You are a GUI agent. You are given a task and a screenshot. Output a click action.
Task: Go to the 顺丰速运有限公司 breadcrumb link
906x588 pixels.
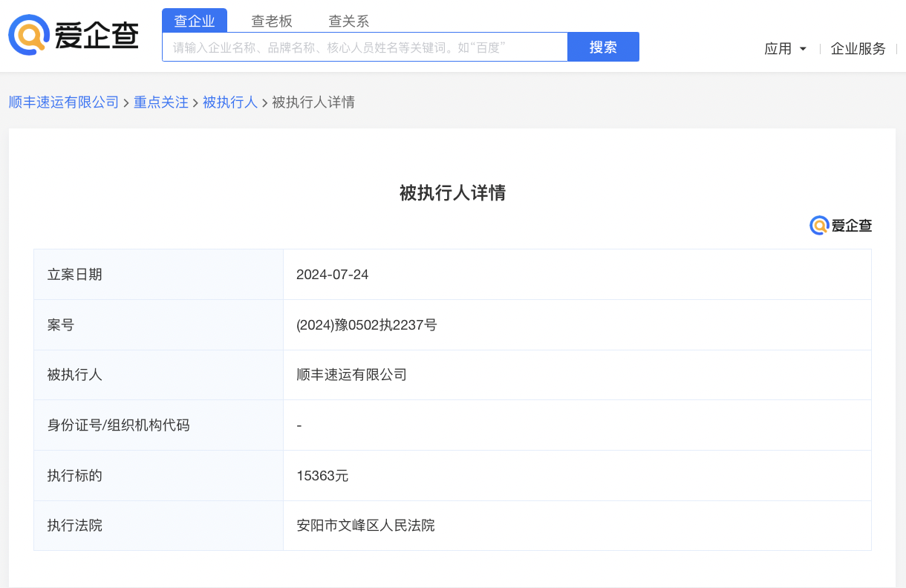64,102
